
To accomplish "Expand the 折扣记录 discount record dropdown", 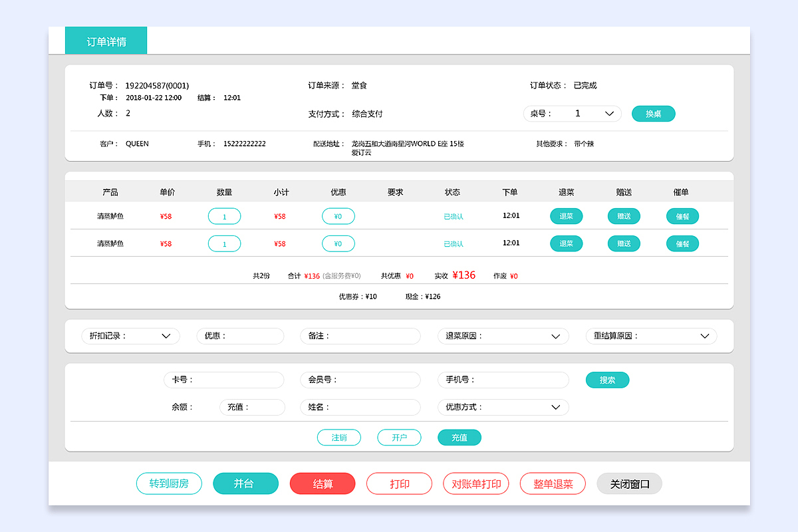I will [166, 336].
